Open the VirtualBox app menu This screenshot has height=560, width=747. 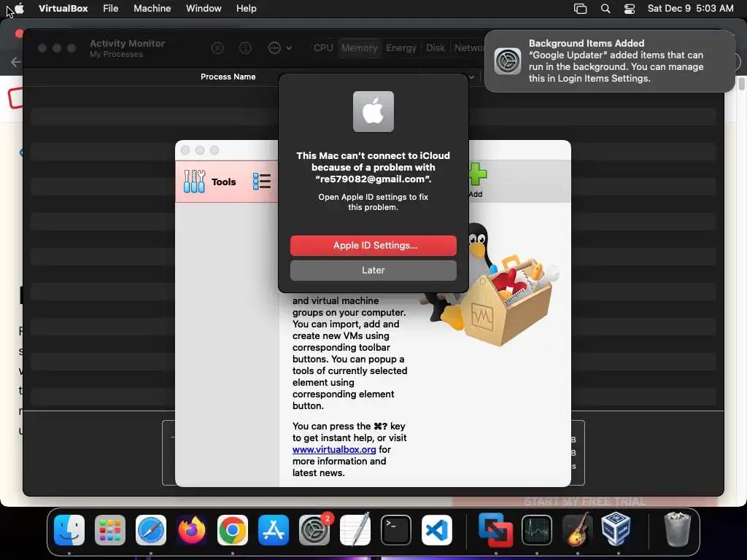63,8
